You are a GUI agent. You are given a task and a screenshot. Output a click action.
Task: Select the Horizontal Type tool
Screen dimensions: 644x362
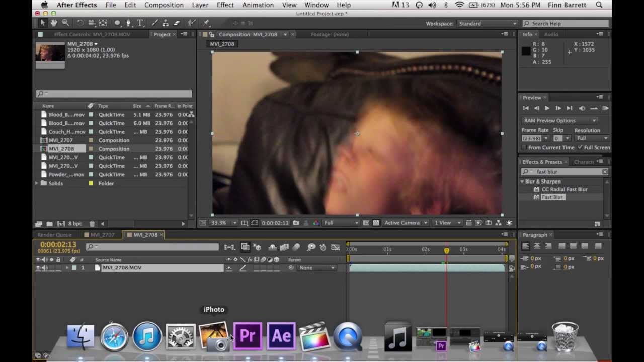[x=140, y=23]
